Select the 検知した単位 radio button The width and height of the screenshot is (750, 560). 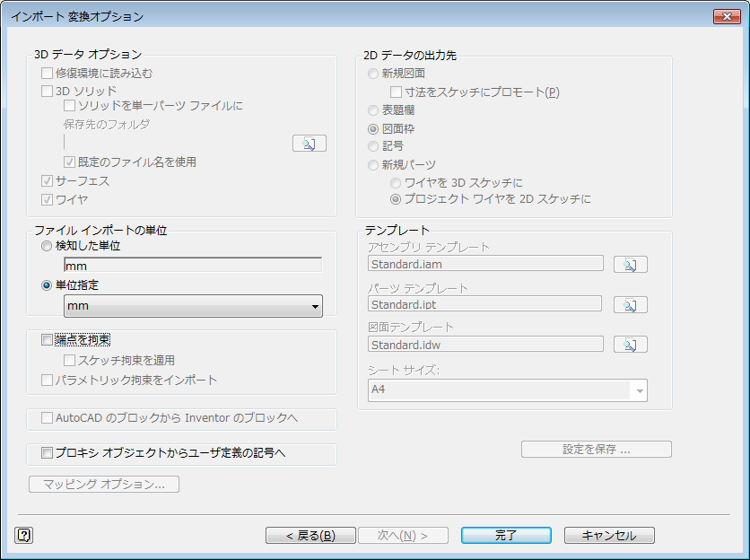pyautogui.click(x=48, y=246)
